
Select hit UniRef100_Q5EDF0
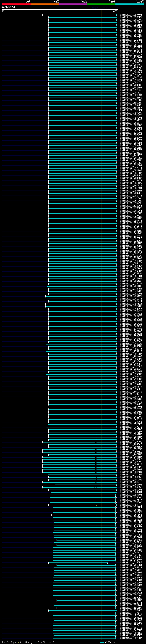pyautogui.click(x=131, y=37)
